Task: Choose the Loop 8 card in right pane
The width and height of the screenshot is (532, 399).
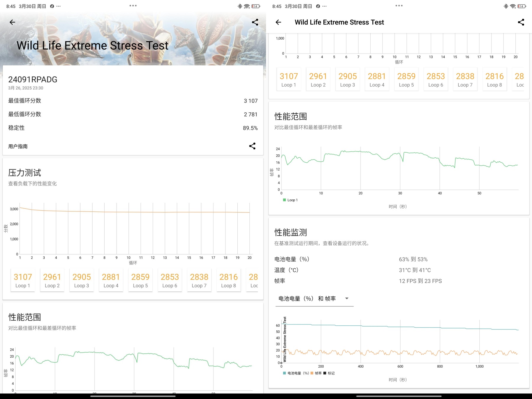Action: (494, 79)
